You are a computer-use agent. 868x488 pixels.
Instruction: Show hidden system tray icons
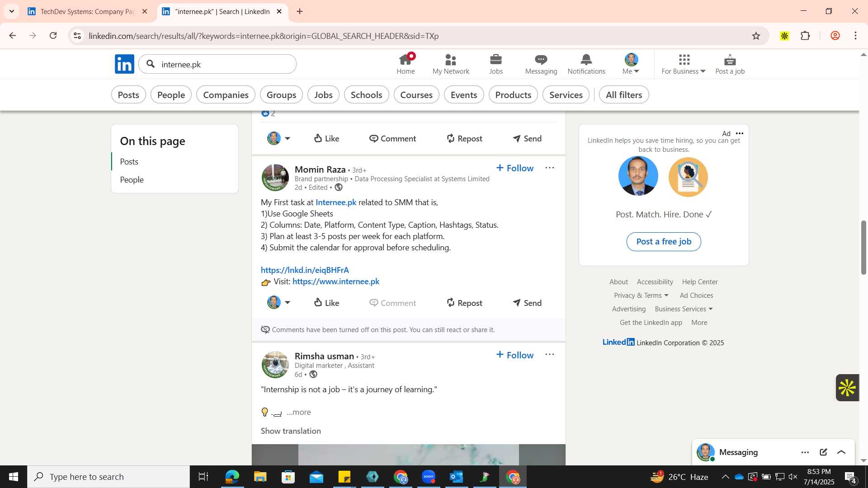coord(725,477)
